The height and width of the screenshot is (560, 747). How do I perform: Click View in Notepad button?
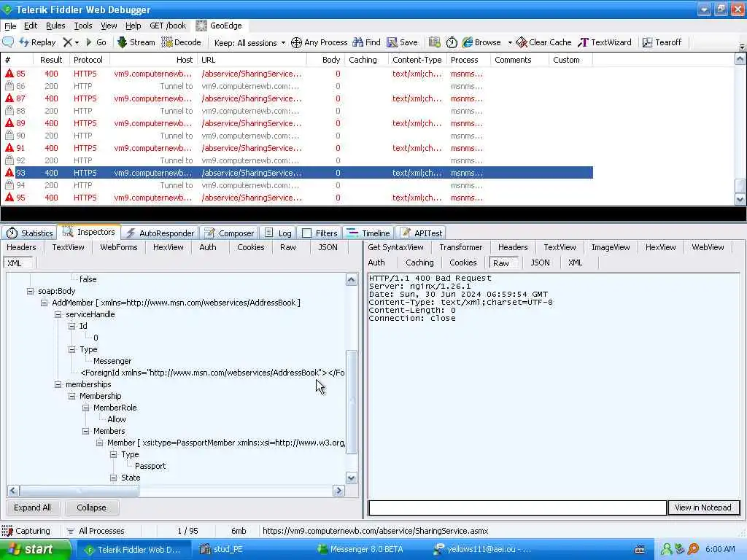click(703, 507)
